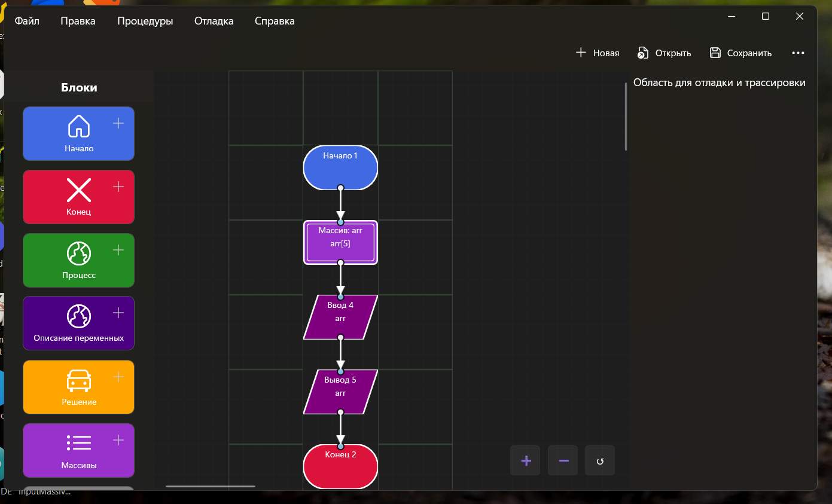Screen dimensions: 832x504
Task: Open the Отладка menu
Action: click(214, 22)
